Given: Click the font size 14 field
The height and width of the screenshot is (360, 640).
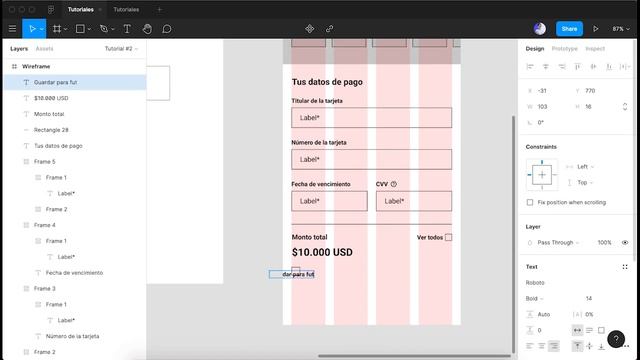Looking at the screenshot, I should 589,298.
